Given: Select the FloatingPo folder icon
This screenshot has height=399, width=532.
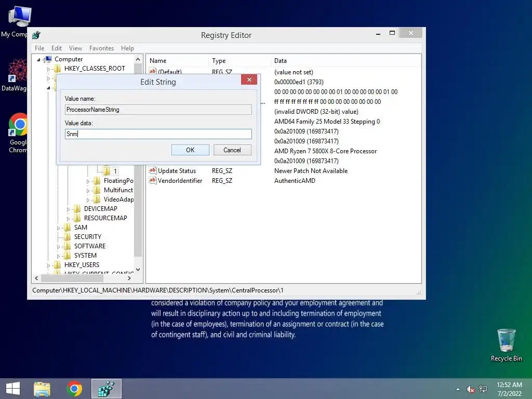Looking at the screenshot, I should (x=97, y=180).
